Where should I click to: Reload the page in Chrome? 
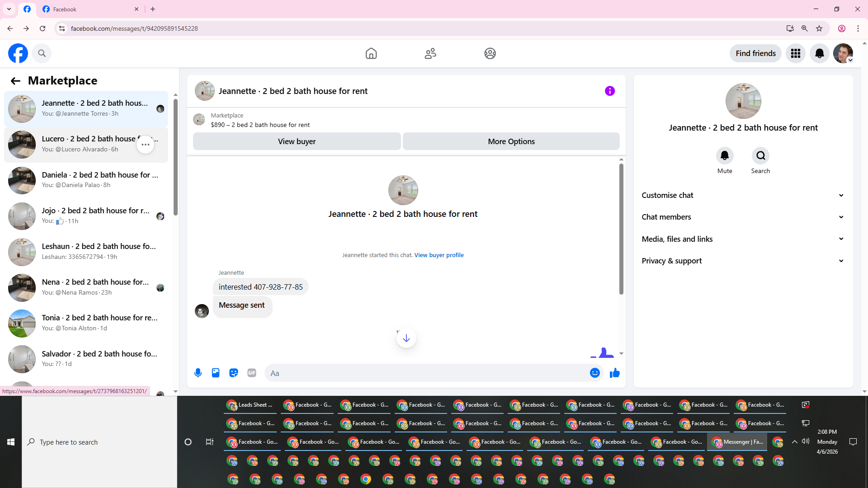42,28
